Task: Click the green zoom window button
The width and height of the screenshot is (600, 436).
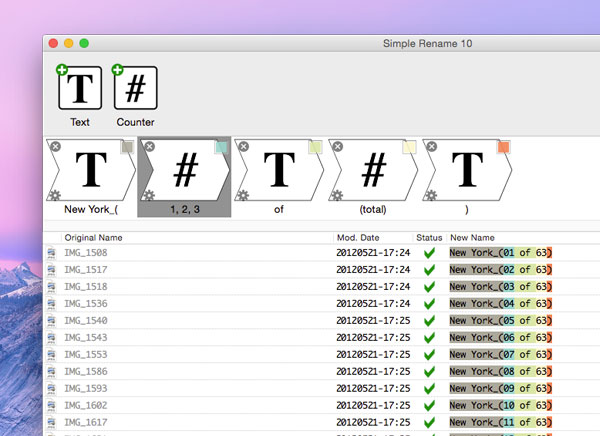Action: click(84, 43)
